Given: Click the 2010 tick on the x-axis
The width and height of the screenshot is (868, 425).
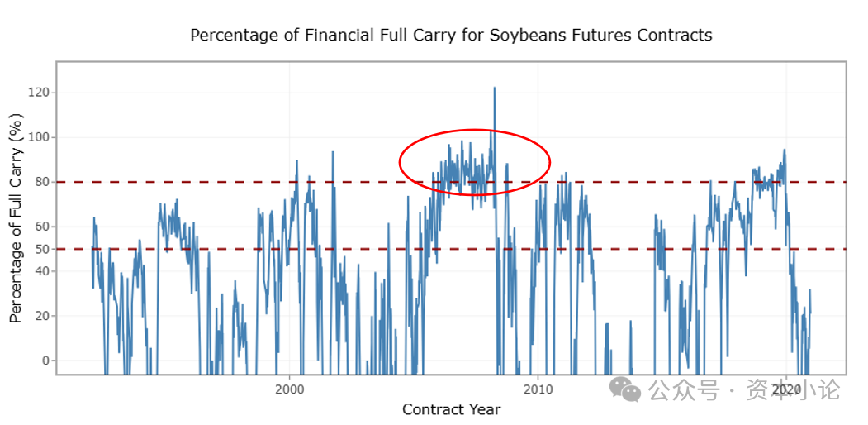Looking at the screenshot, I should 538,389.
